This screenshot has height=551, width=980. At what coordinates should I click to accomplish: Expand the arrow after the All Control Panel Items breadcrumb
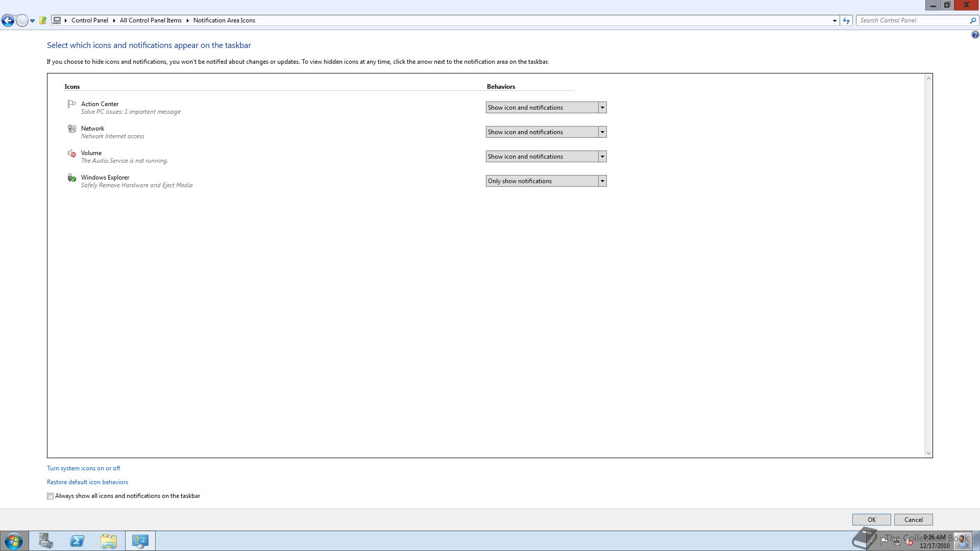[x=187, y=20]
